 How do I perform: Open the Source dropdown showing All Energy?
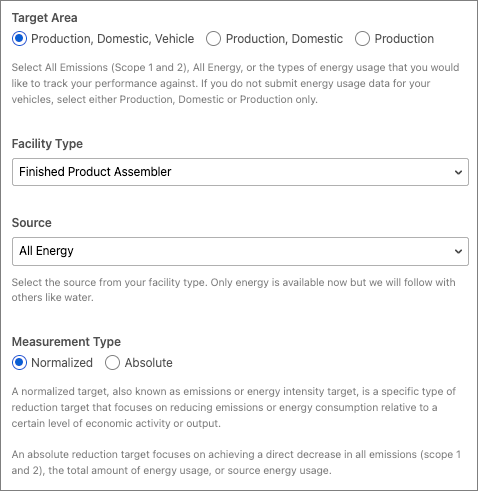tap(240, 251)
